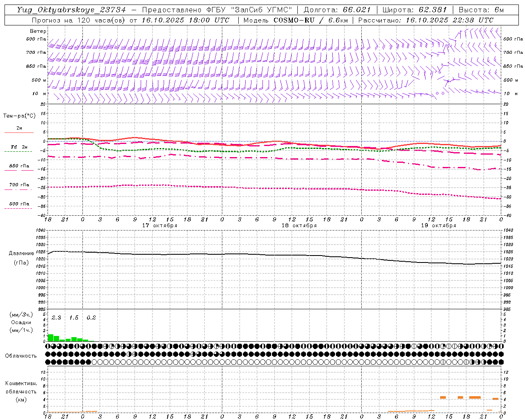This screenshot has height=420, width=525.
Task: Click the Осадки panel label
Action: (x=21, y=322)
